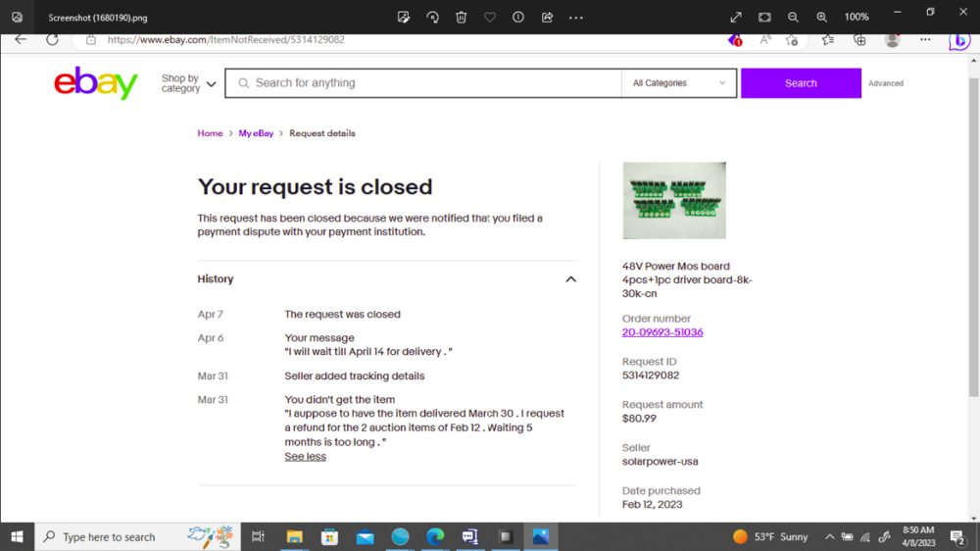Open Task View on the taskbar
Image resolution: width=980 pixels, height=551 pixels.
click(x=258, y=536)
